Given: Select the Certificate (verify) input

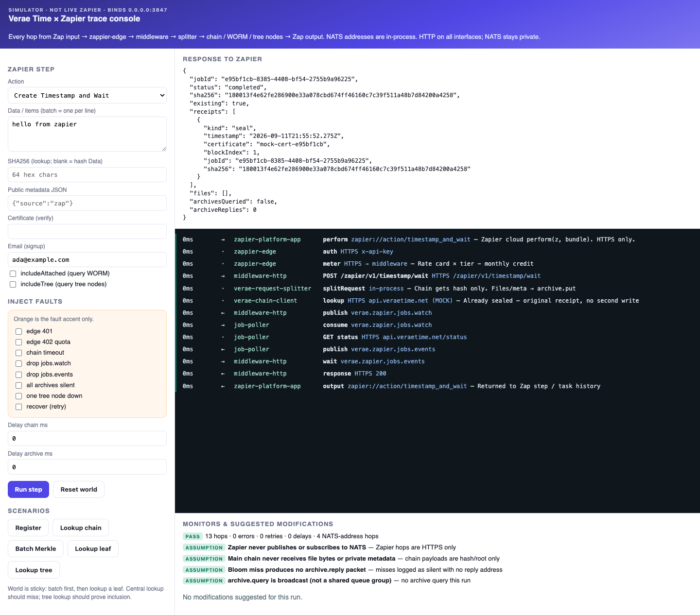Looking at the screenshot, I should pyautogui.click(x=87, y=232).
